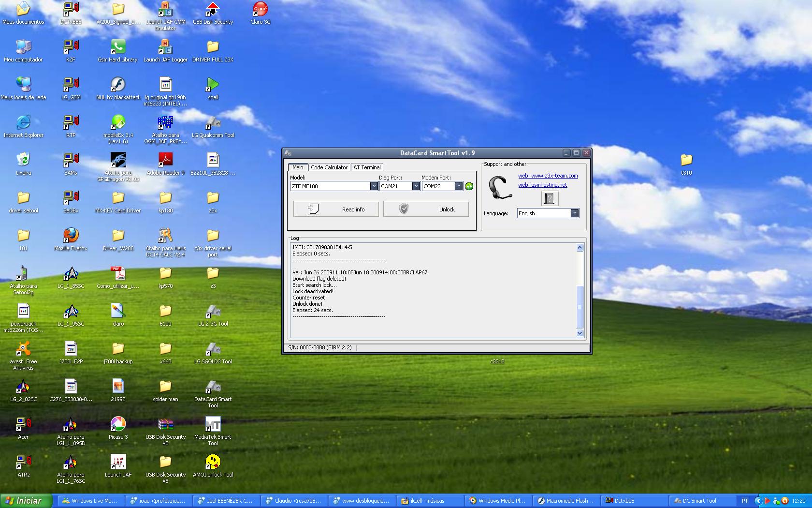Select the AMOI unlock Tool smiley icon
The image size is (812, 508).
(213, 466)
